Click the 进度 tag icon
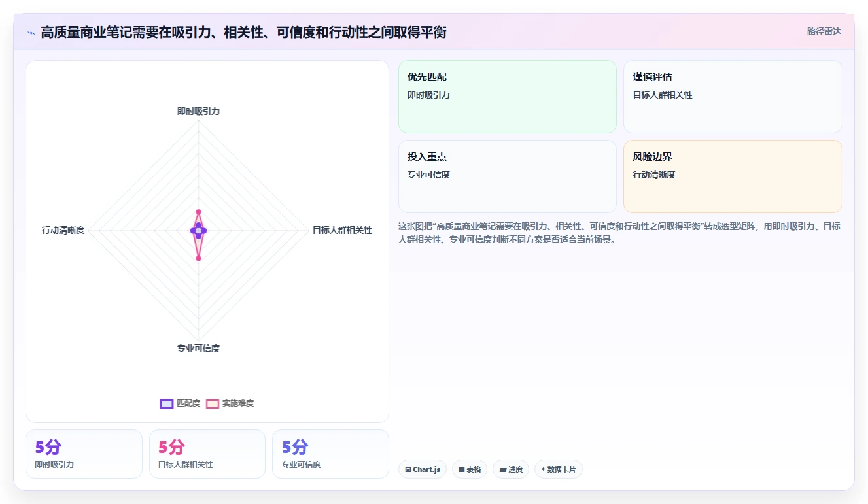This screenshot has height=504, width=868. 502,469
